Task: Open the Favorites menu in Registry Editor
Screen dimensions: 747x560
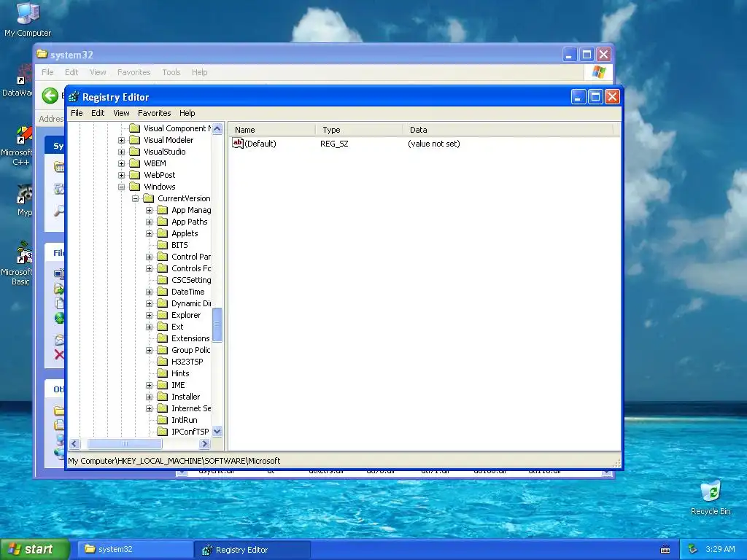Action: click(x=155, y=113)
